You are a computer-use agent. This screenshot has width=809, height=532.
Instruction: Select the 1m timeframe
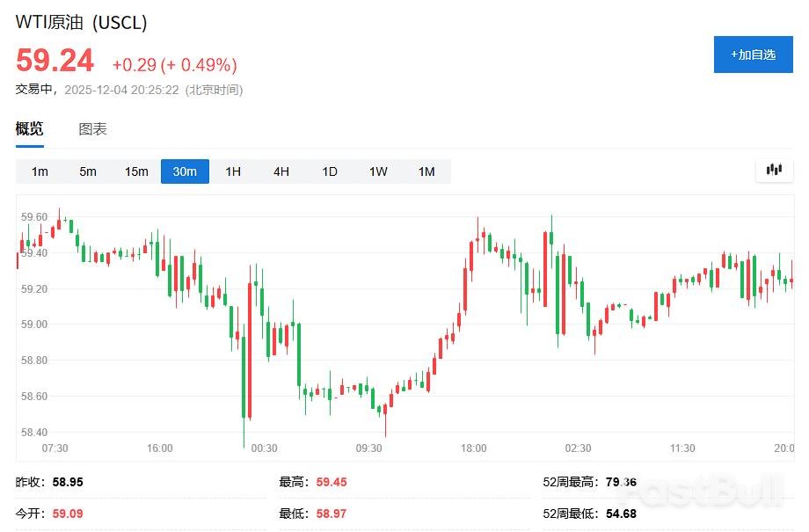40,171
